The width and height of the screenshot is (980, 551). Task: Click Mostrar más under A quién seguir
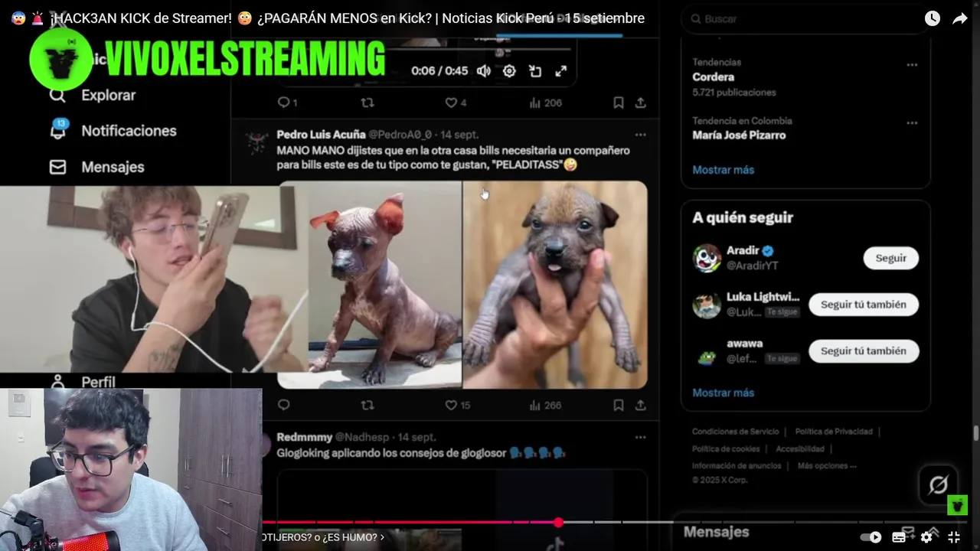(x=723, y=393)
